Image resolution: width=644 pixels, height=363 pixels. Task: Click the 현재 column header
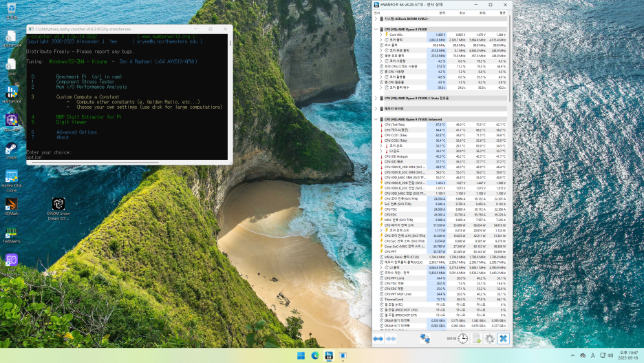tap(437, 13)
